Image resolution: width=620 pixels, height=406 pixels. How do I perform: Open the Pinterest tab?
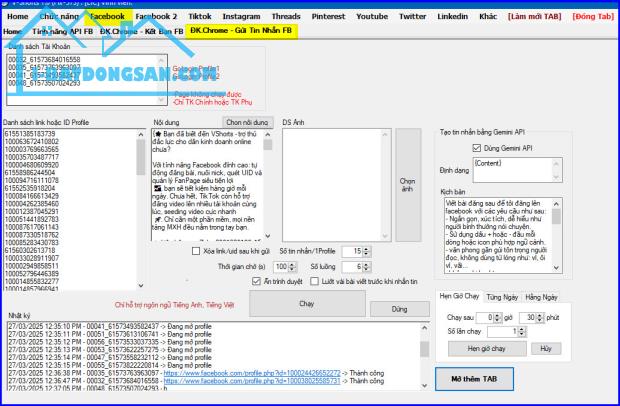pyautogui.click(x=328, y=17)
